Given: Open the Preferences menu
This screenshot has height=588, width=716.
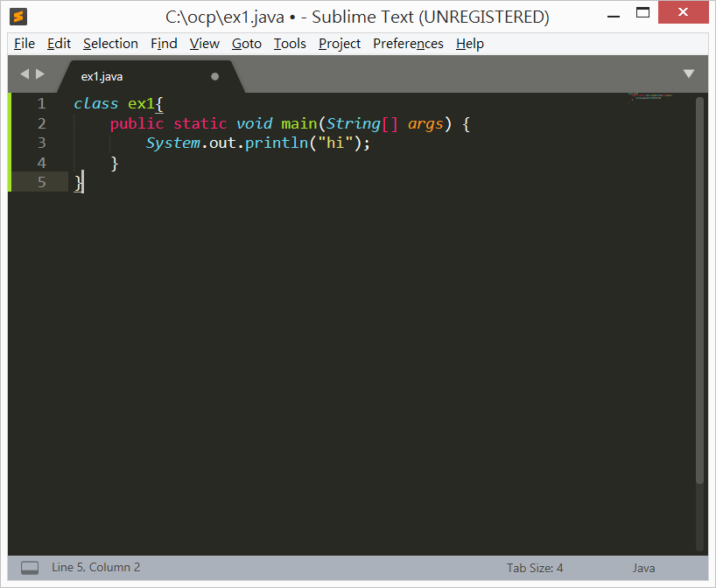Looking at the screenshot, I should coord(408,44).
